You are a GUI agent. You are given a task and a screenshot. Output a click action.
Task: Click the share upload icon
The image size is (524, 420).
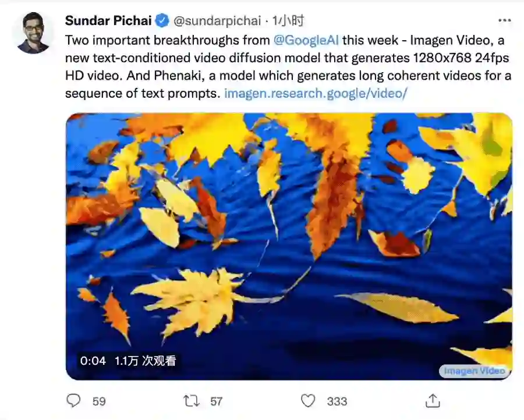[x=432, y=401]
